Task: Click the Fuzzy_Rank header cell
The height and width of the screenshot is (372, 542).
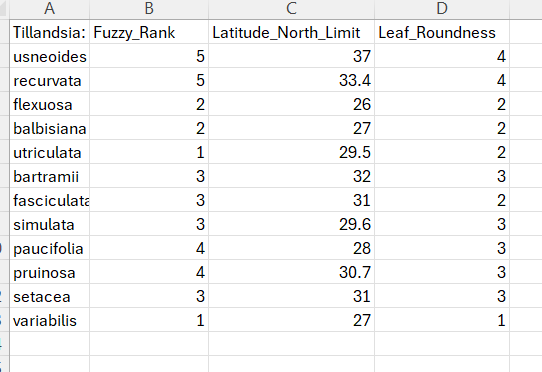Action: coord(149,32)
